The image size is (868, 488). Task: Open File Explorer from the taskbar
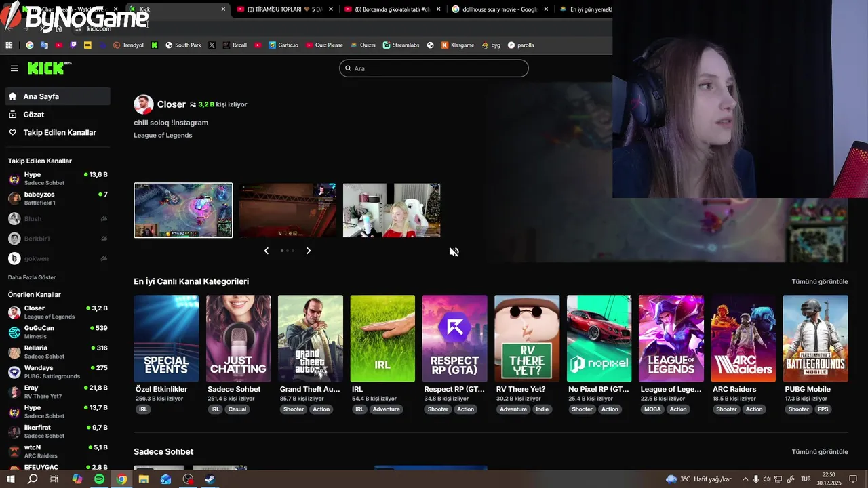click(144, 479)
